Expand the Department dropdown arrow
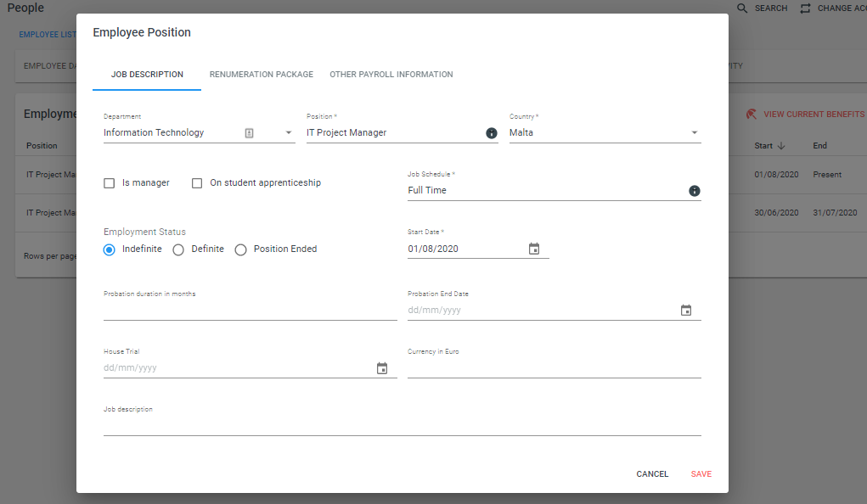 click(x=288, y=132)
